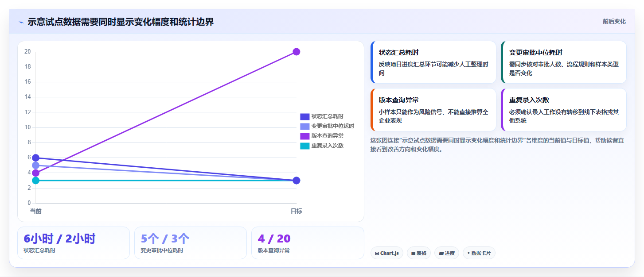This screenshot has width=644, height=277.
Task: Toggle the 版本查询异常 legend item
Action: 322,136
